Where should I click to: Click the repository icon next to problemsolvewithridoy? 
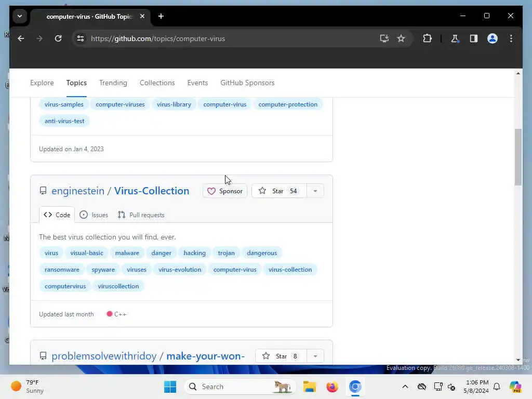43,356
